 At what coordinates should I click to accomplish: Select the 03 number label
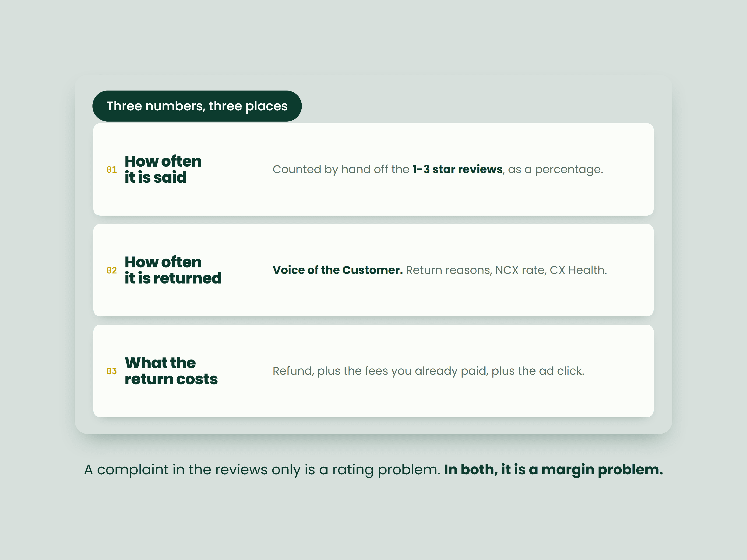pos(112,371)
